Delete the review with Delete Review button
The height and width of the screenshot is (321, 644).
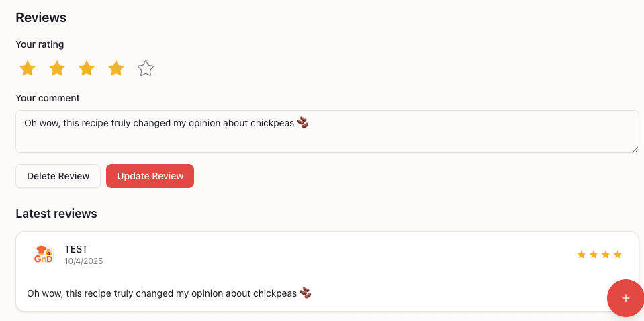click(x=58, y=176)
